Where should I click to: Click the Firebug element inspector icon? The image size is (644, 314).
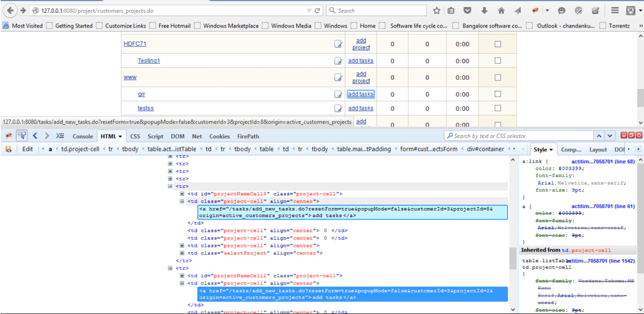(x=22, y=136)
